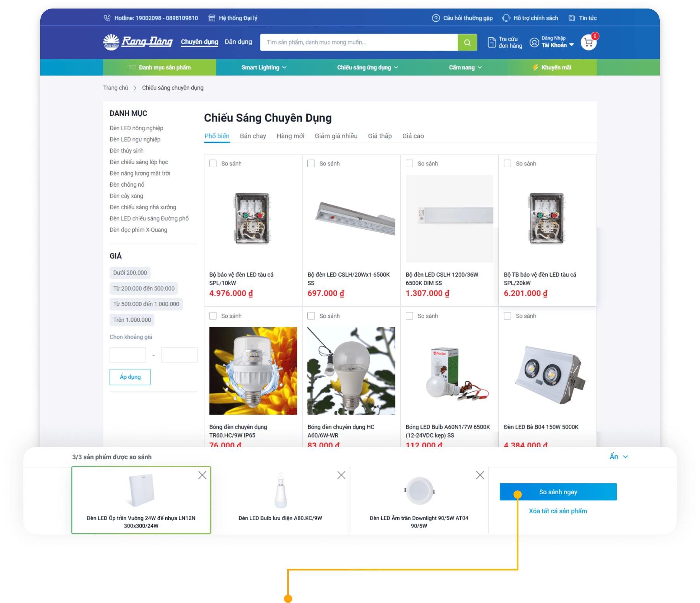Click Xóa tất cả sản phẩm link
This screenshot has height=603, width=700.
click(x=558, y=511)
